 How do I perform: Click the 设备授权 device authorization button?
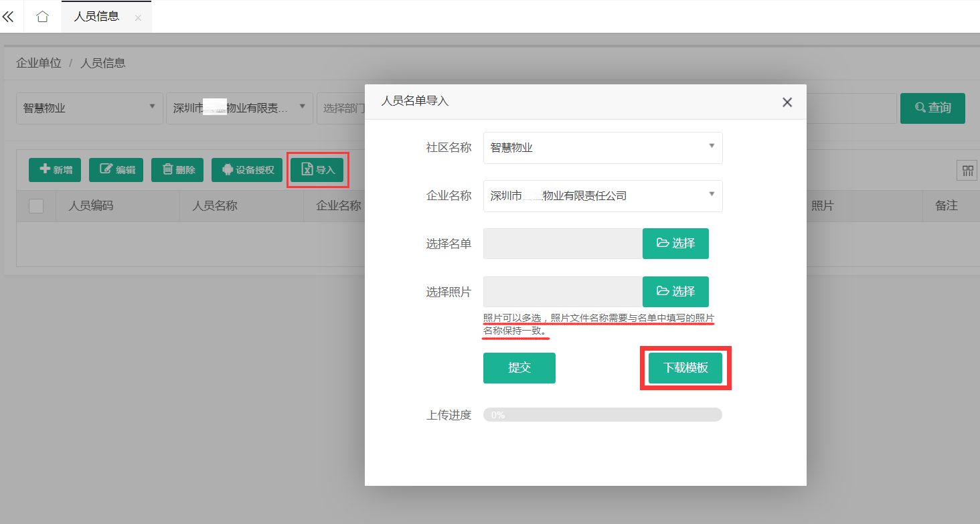coord(247,170)
